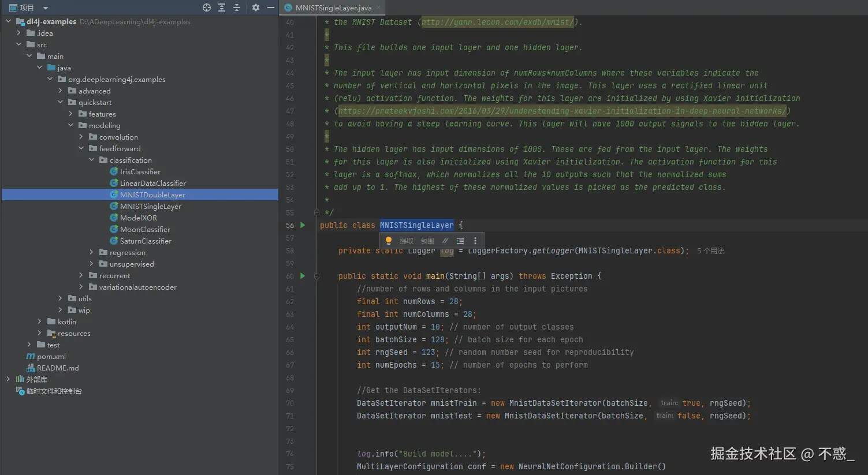Image resolution: width=868 pixels, height=475 pixels.
Task: Expand the convolution package
Action: [81, 137]
